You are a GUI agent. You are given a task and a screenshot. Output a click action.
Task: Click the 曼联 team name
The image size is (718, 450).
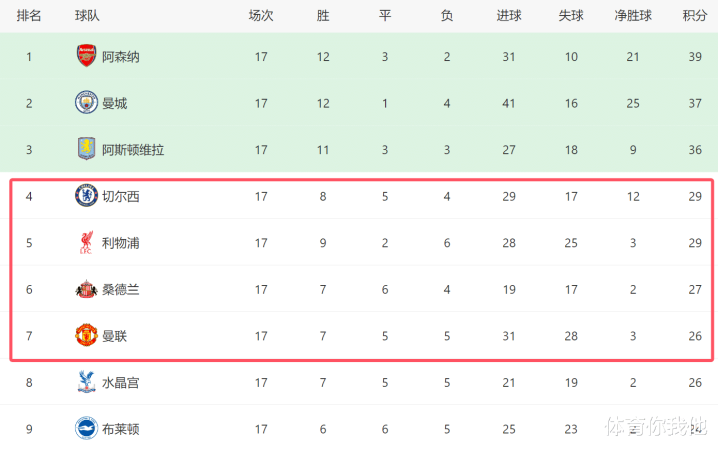(x=115, y=335)
